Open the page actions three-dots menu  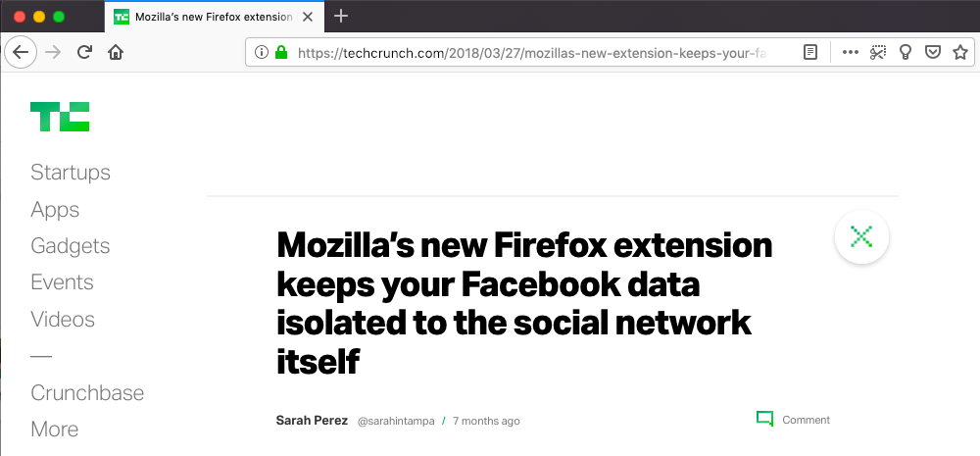click(x=850, y=53)
